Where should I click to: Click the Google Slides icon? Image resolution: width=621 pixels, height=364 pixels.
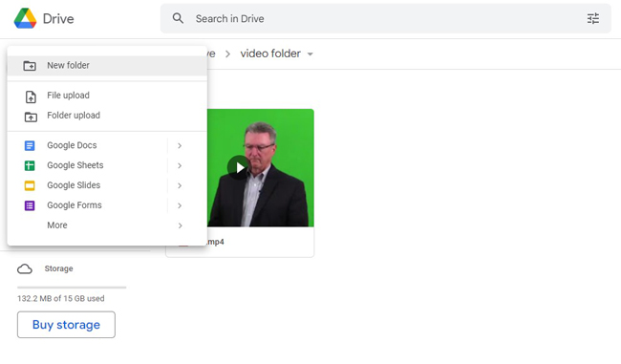coord(30,185)
